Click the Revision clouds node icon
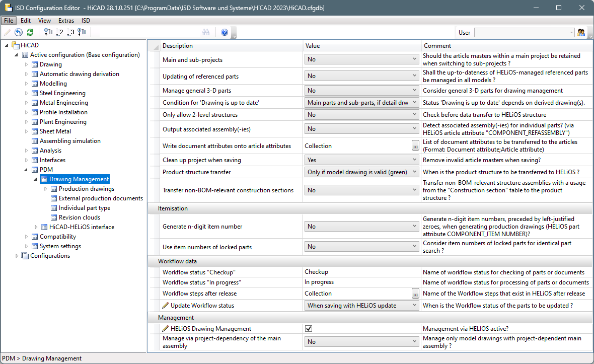Viewport: 594px width, 364px height. click(54, 217)
